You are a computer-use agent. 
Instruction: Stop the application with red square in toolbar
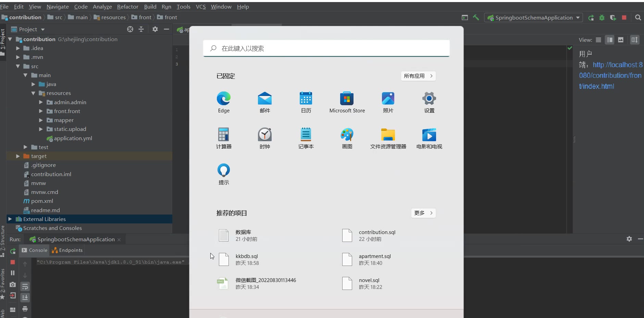pos(624,17)
